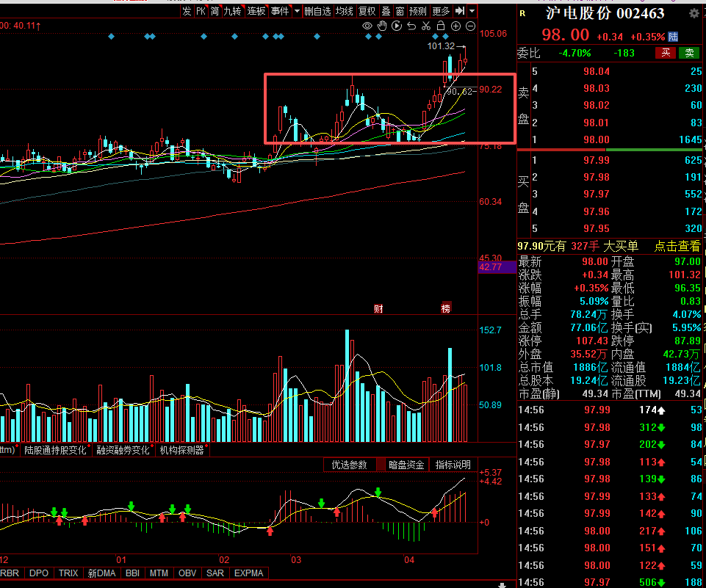Toggle the checkbox beside 暗盘资金
The height and width of the screenshot is (588, 706).
(381, 465)
